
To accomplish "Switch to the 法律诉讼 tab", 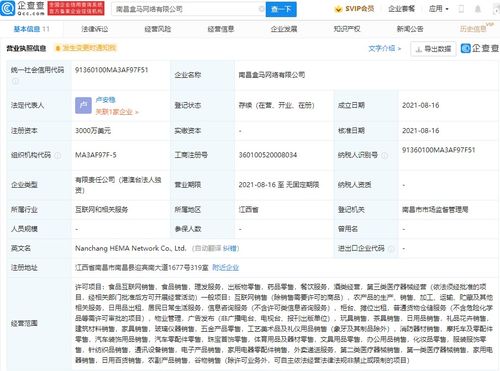I will point(95,29).
